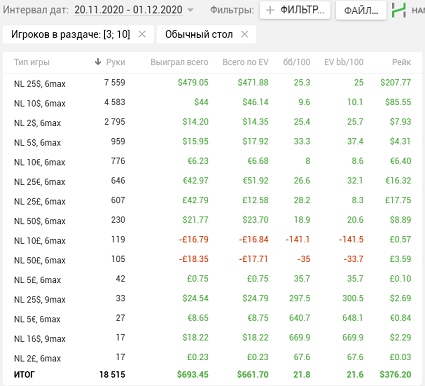This screenshot has height=386, width=425.
Task: Click the total $693.45 winnings
Action: click(x=193, y=375)
